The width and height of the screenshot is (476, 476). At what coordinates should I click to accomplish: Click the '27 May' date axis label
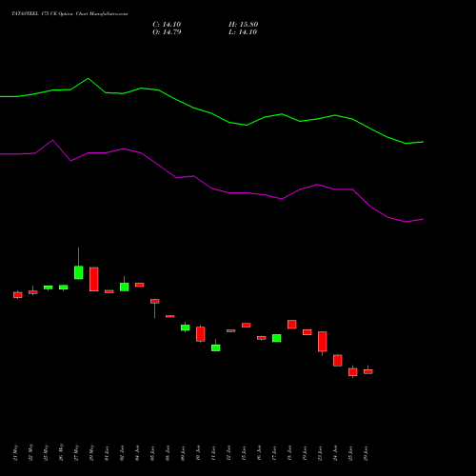[76, 453]
